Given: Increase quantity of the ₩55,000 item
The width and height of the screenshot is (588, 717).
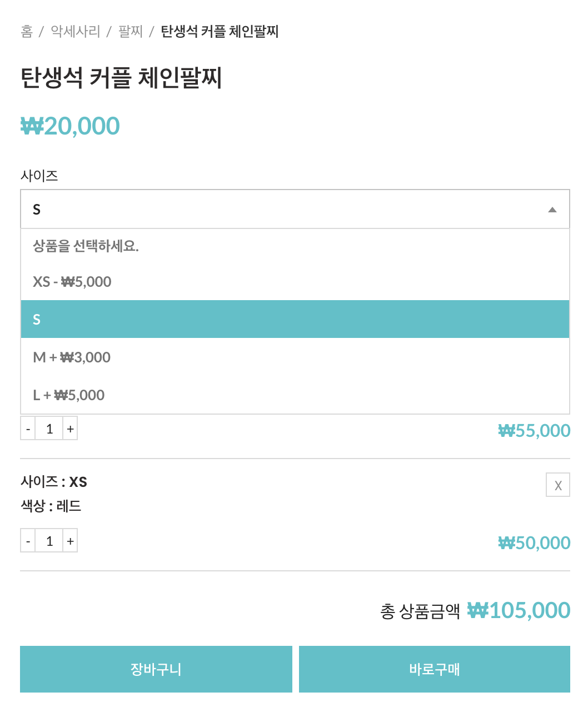Looking at the screenshot, I should coord(70,429).
